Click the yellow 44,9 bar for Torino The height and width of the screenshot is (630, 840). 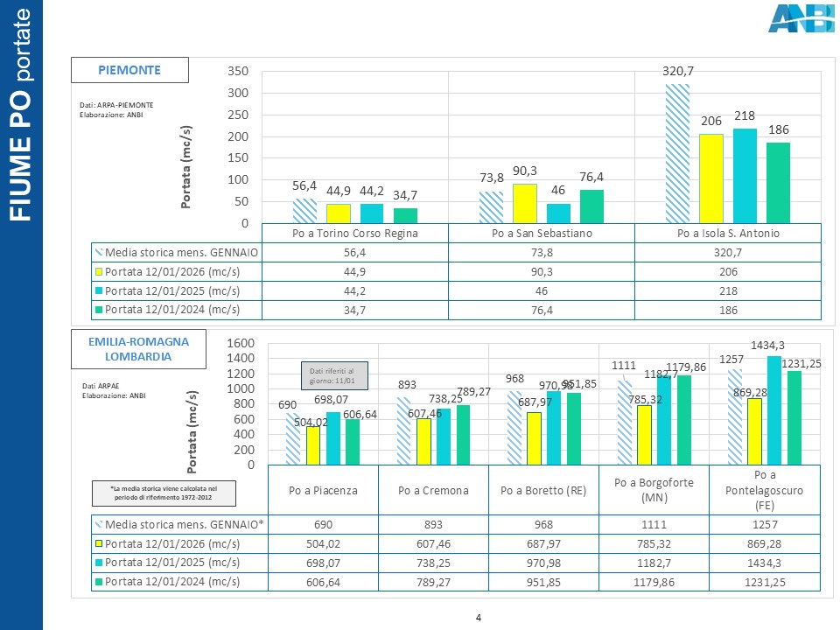point(339,213)
